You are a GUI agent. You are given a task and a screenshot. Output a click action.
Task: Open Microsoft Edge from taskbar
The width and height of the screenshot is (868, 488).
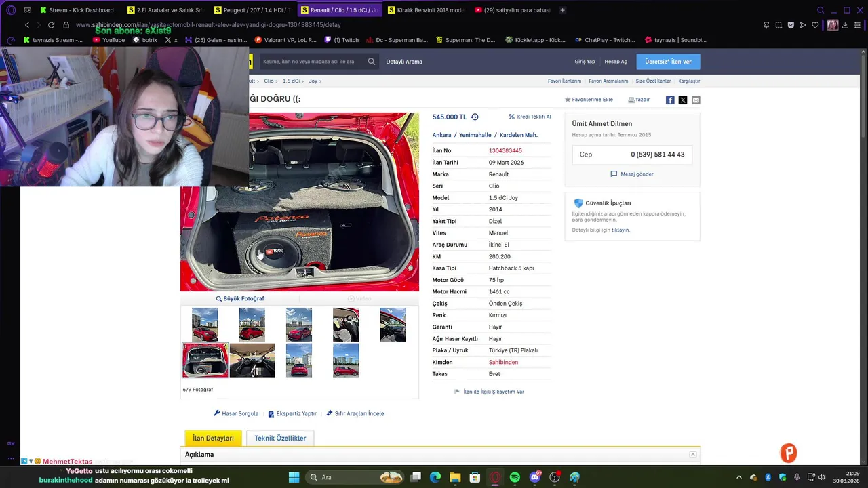(435, 477)
